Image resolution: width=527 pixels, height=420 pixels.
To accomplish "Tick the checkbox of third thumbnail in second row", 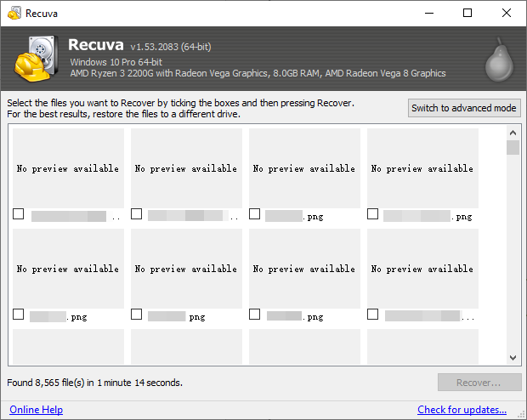I will click(255, 315).
